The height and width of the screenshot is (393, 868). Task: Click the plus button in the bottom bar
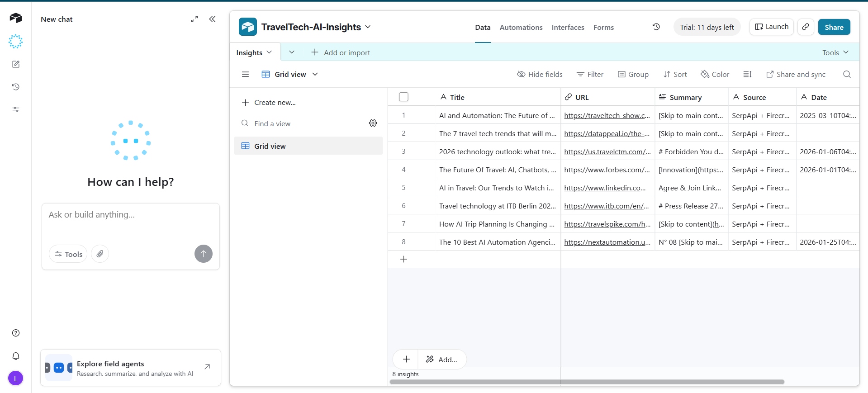click(x=406, y=359)
